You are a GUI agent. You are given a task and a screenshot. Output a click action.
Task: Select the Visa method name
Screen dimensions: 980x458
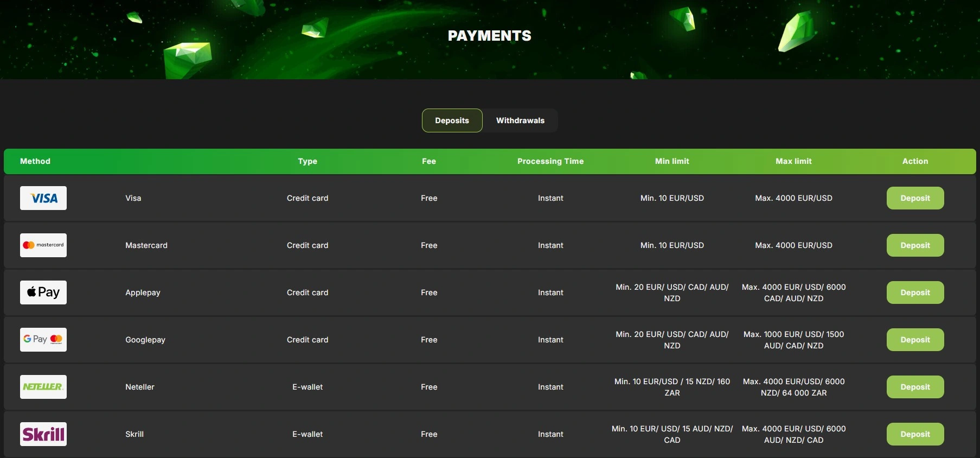coord(133,198)
